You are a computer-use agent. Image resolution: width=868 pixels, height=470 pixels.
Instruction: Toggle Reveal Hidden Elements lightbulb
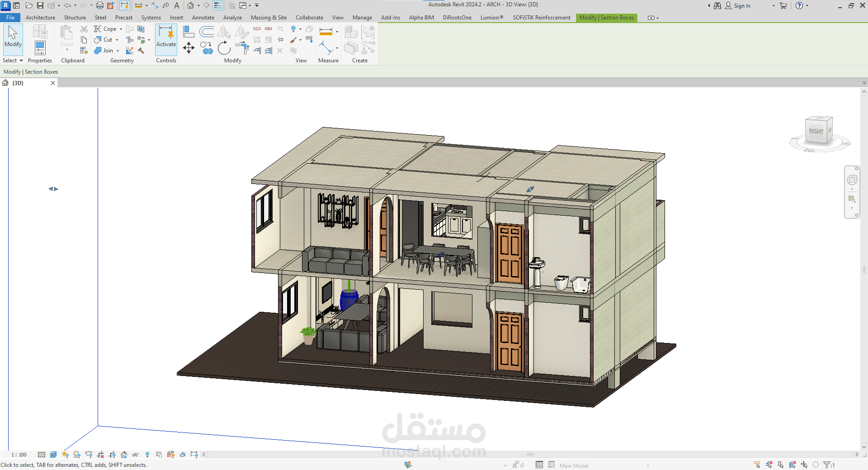point(147,455)
